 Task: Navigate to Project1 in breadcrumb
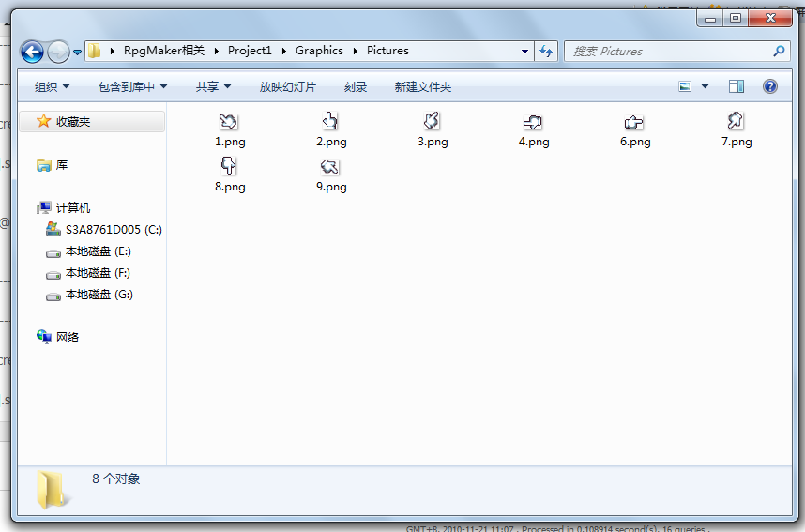click(x=250, y=51)
